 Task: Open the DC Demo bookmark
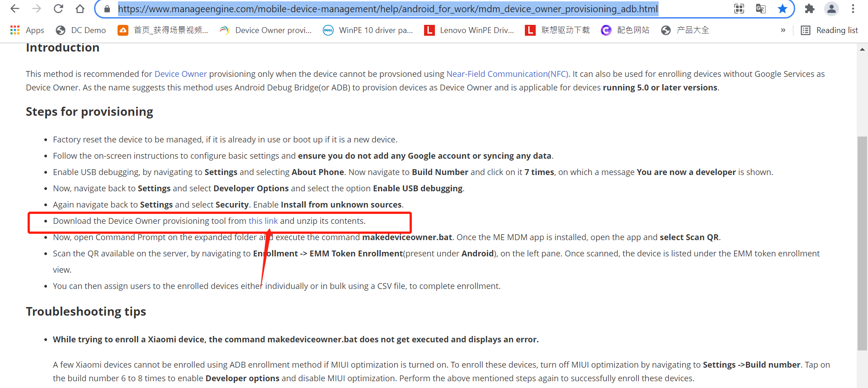coord(81,30)
